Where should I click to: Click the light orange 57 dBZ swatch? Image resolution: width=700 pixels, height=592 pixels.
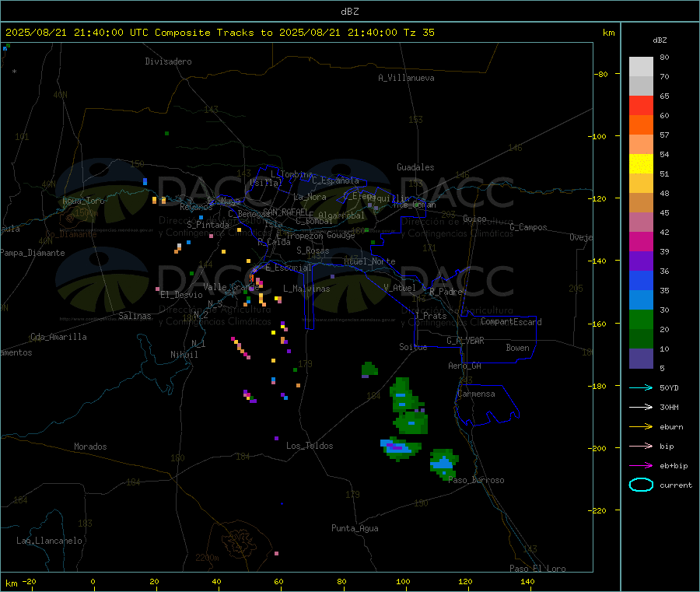[641, 144]
